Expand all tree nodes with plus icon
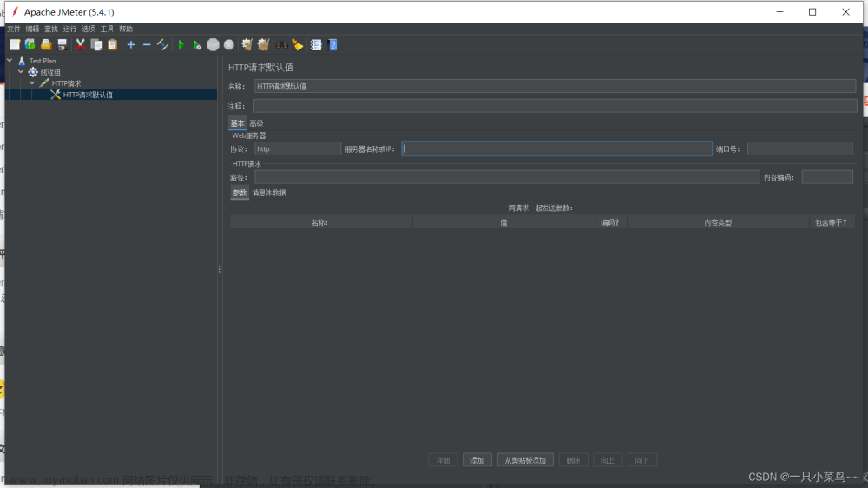The image size is (868, 488). pyautogui.click(x=131, y=45)
